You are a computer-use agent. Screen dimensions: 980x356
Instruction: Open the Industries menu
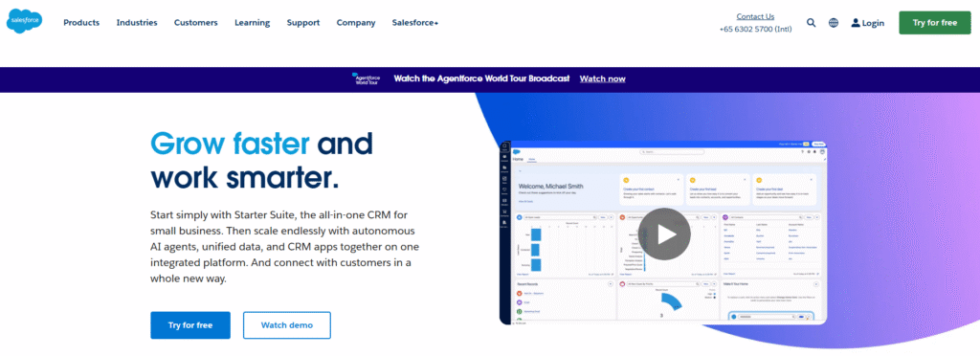click(x=137, y=22)
